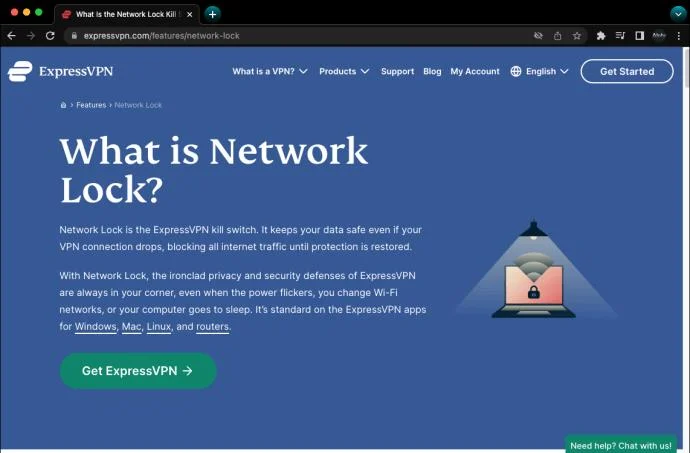The height and width of the screenshot is (453, 690).
Task: Open the browser profile avatar
Action: point(659,36)
